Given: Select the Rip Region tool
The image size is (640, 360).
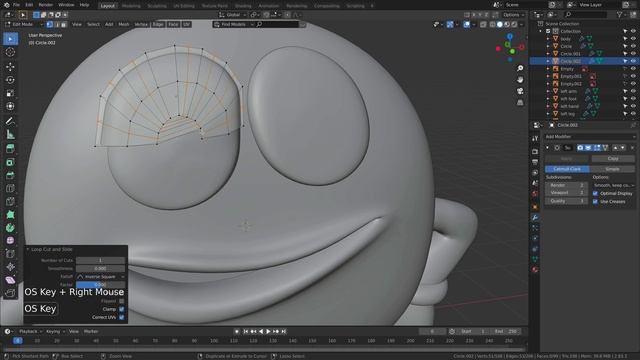Looking at the screenshot, I should (x=10, y=293).
